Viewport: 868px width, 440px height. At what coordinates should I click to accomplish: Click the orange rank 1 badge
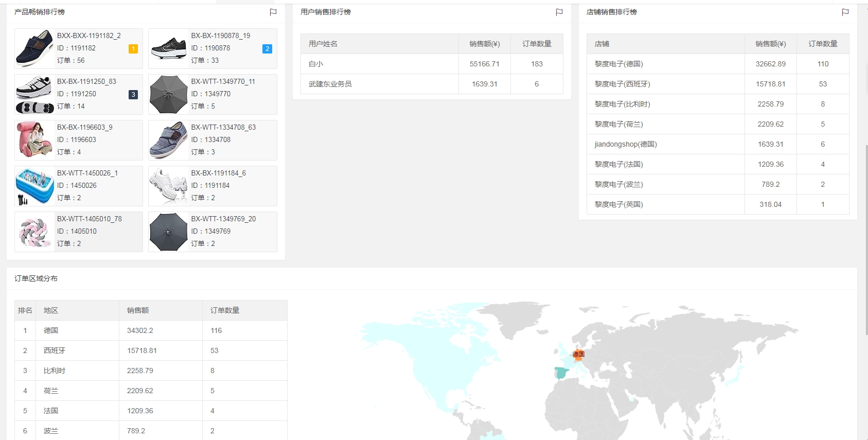tap(133, 49)
